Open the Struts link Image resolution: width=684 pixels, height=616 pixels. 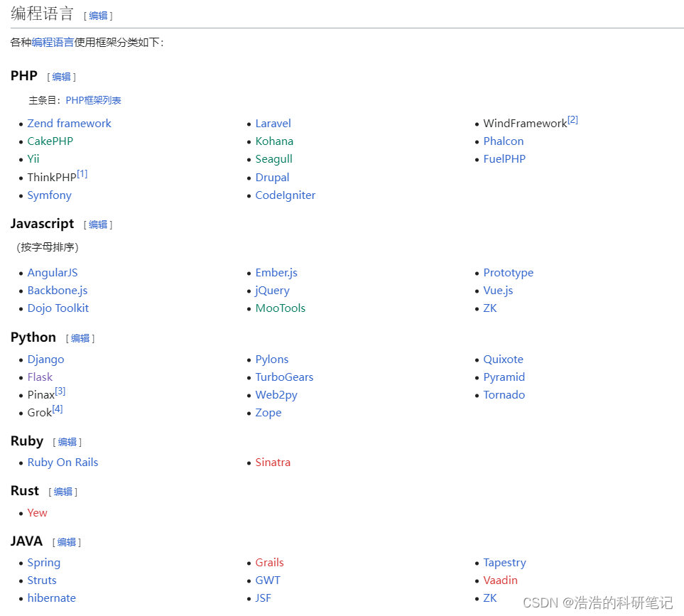42,580
